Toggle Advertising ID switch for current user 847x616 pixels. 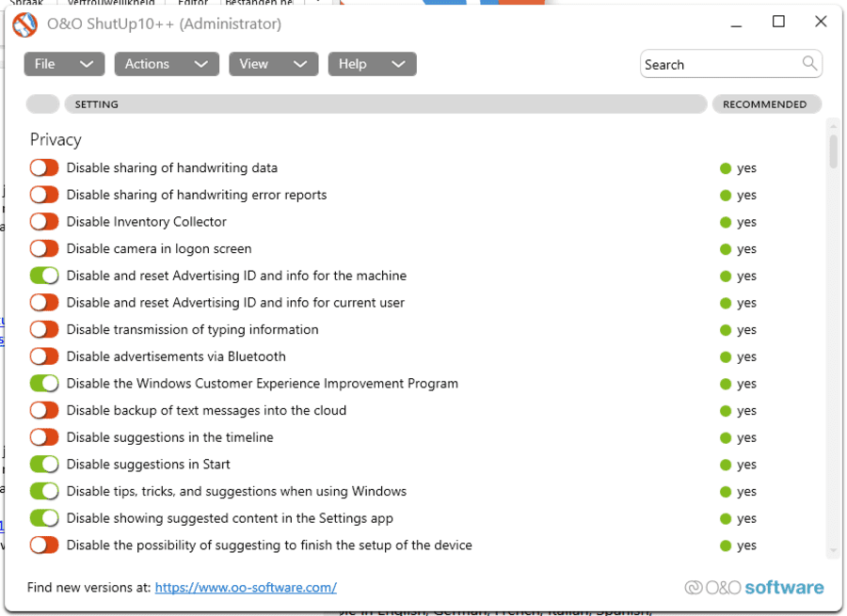(x=44, y=303)
